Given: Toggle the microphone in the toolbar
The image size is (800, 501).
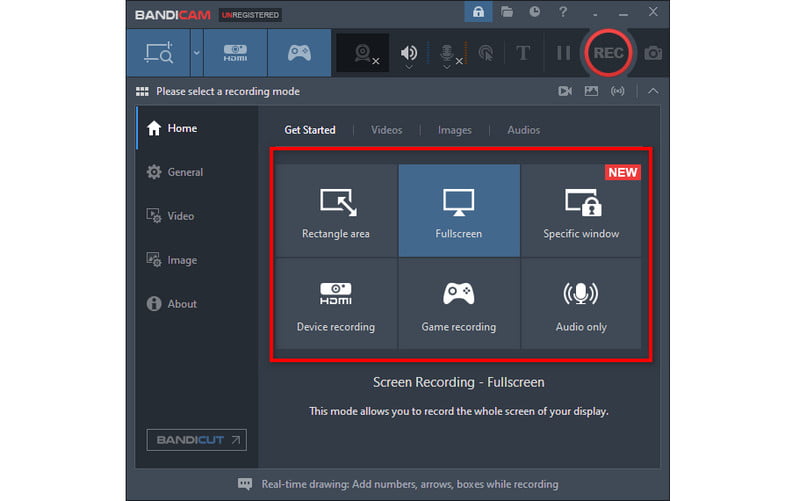Looking at the screenshot, I should (x=448, y=54).
